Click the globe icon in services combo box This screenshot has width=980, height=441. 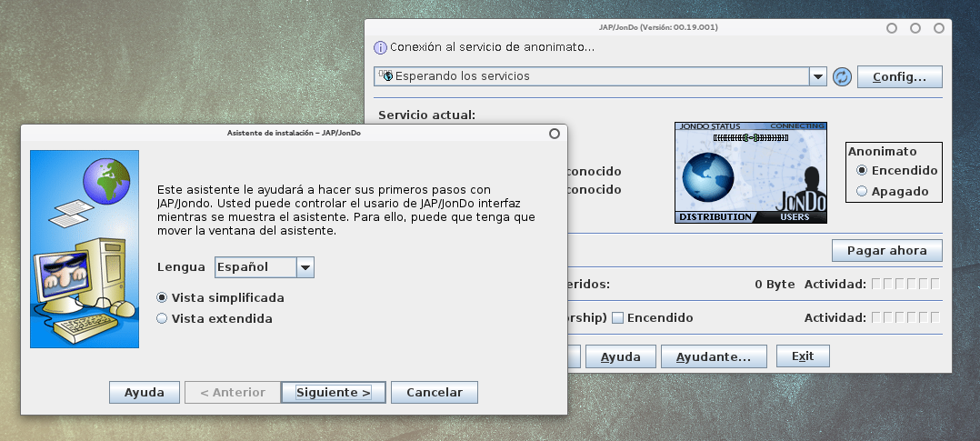click(386, 77)
